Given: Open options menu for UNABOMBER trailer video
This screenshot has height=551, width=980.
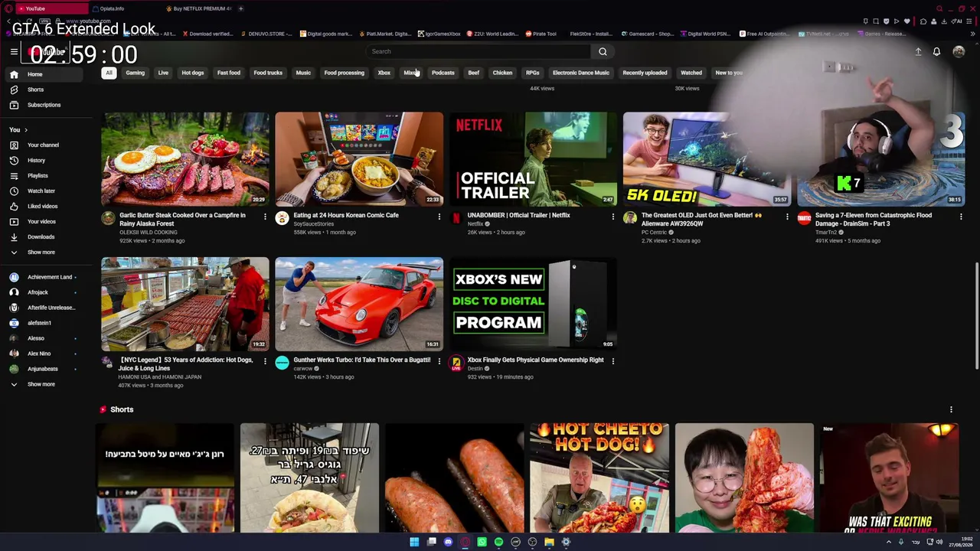Looking at the screenshot, I should pyautogui.click(x=612, y=217).
